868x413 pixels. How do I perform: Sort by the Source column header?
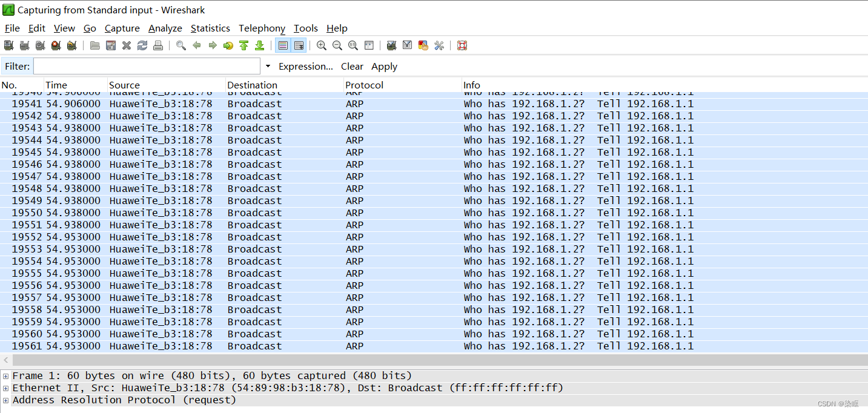click(x=167, y=85)
